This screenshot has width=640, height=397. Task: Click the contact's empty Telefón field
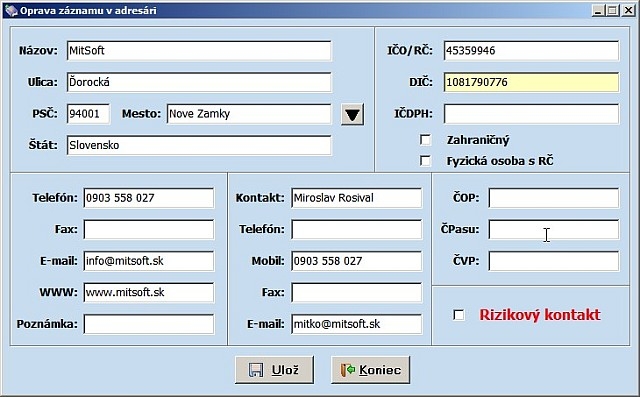point(357,229)
